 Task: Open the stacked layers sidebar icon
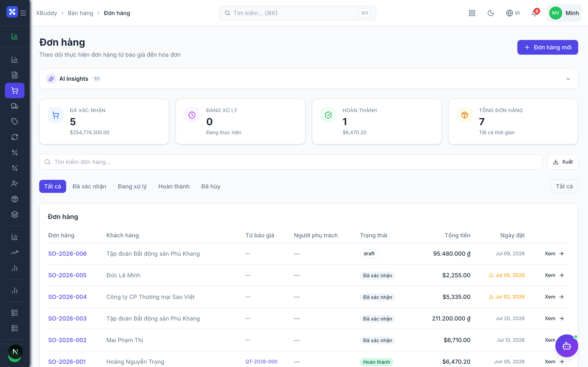tap(14, 214)
